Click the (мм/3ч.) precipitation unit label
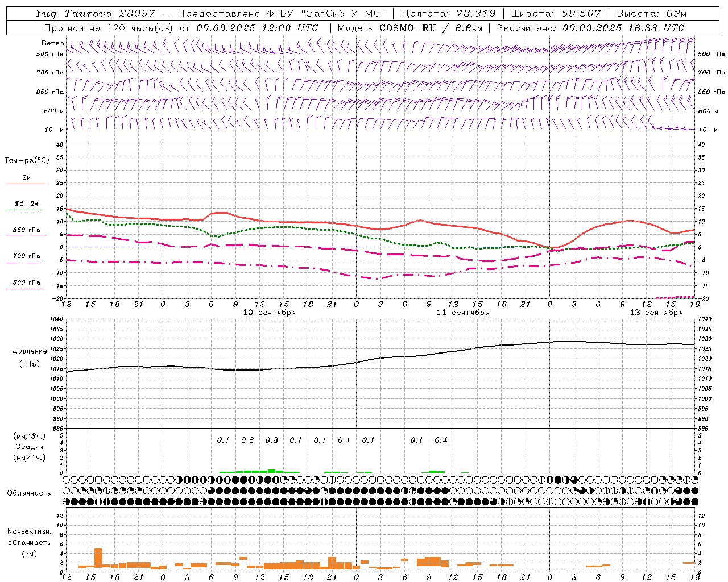Viewport: 728px width, 582px height. coord(30,436)
